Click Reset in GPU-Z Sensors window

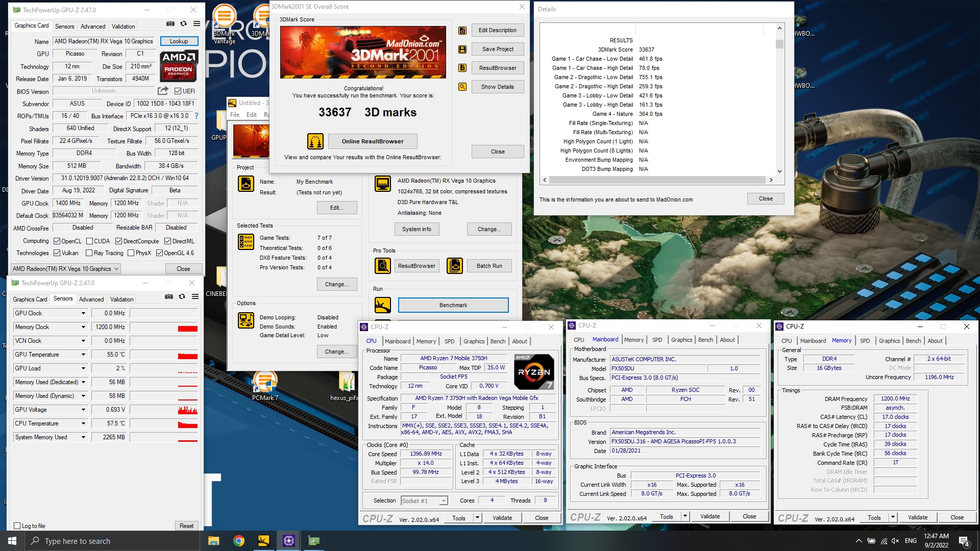pyautogui.click(x=186, y=526)
